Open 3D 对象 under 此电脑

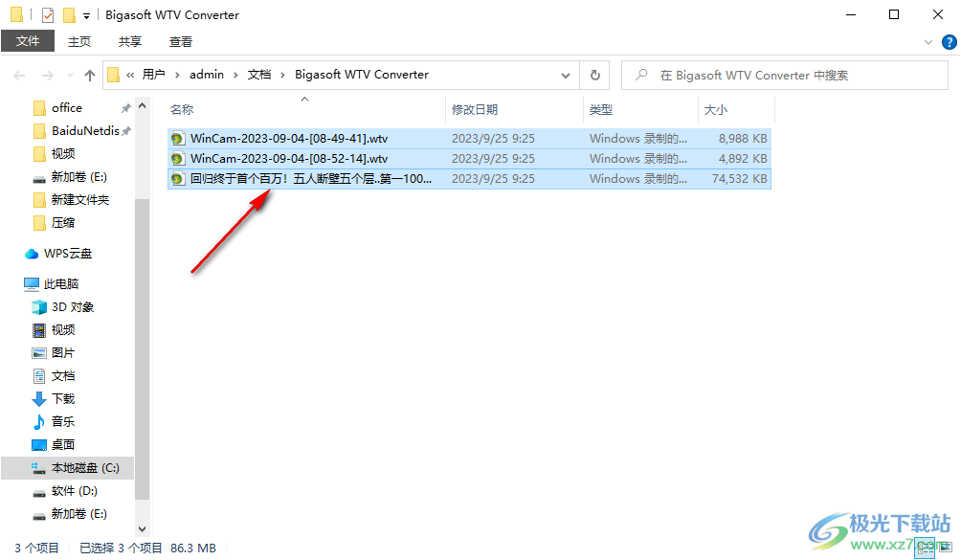click(x=72, y=307)
